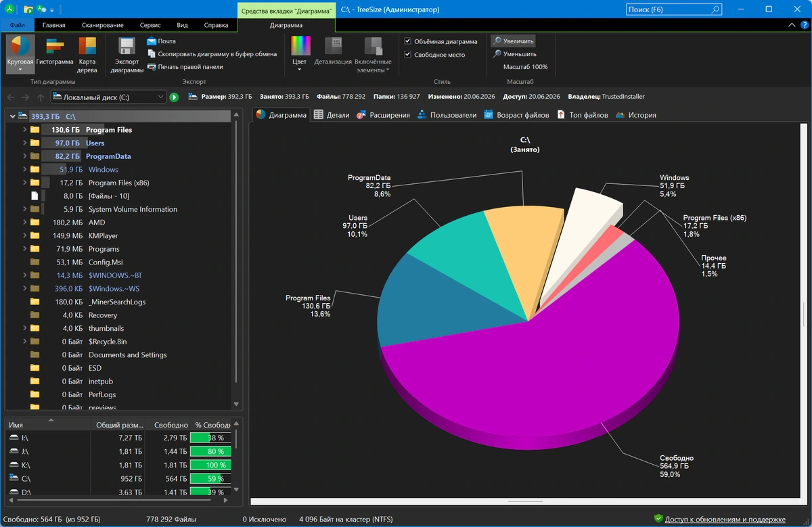The width and height of the screenshot is (812, 527).
Task: Zoom out with Уменьшить
Action: [x=514, y=54]
